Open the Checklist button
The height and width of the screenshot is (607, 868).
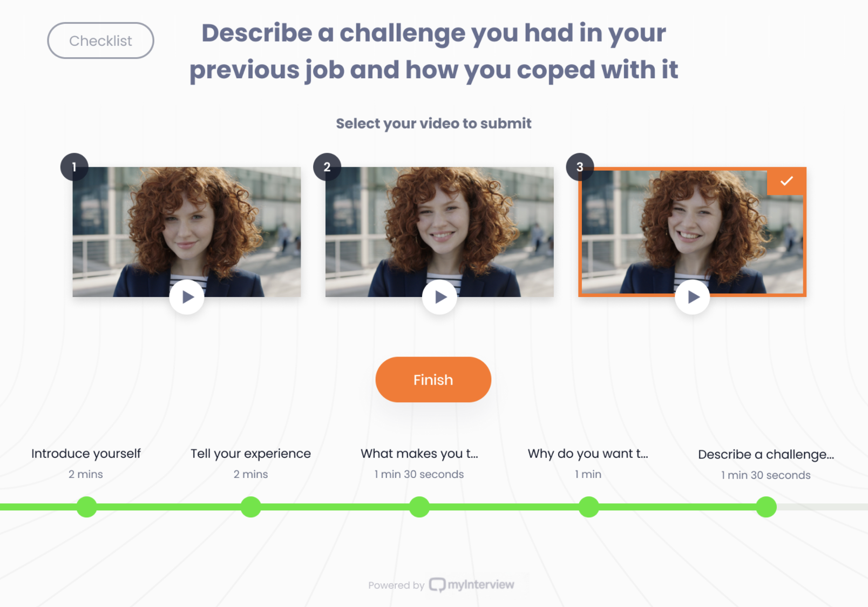[101, 41]
